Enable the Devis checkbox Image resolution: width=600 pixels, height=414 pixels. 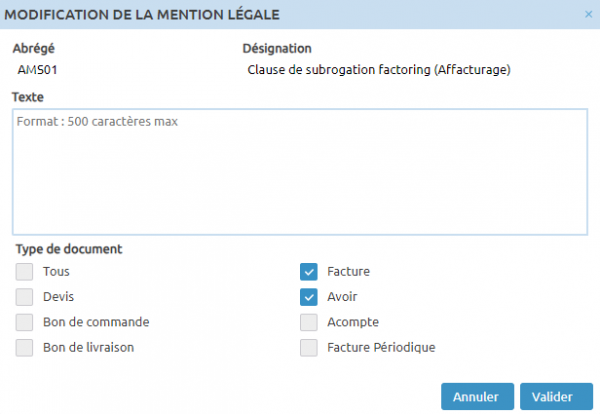tap(24, 297)
